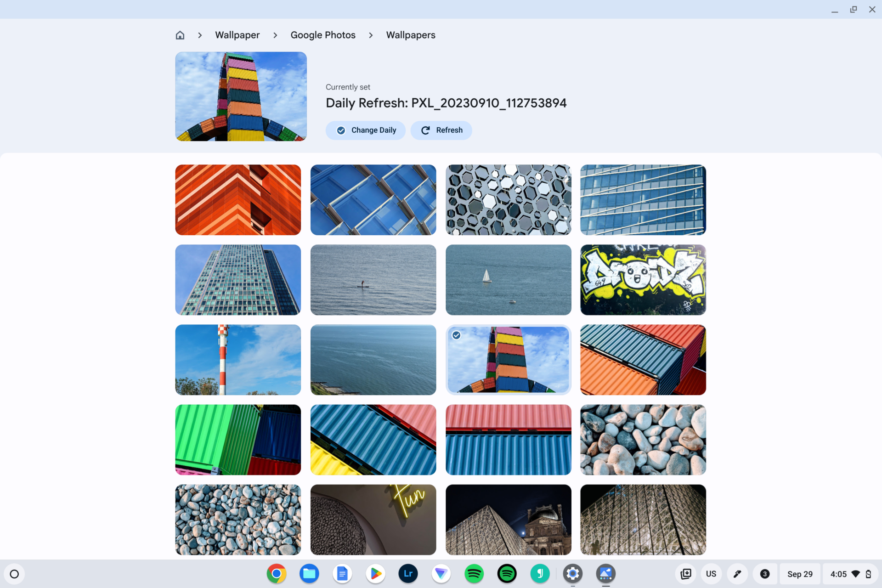
Task: Open the Sep 29 calendar date
Action: point(800,574)
